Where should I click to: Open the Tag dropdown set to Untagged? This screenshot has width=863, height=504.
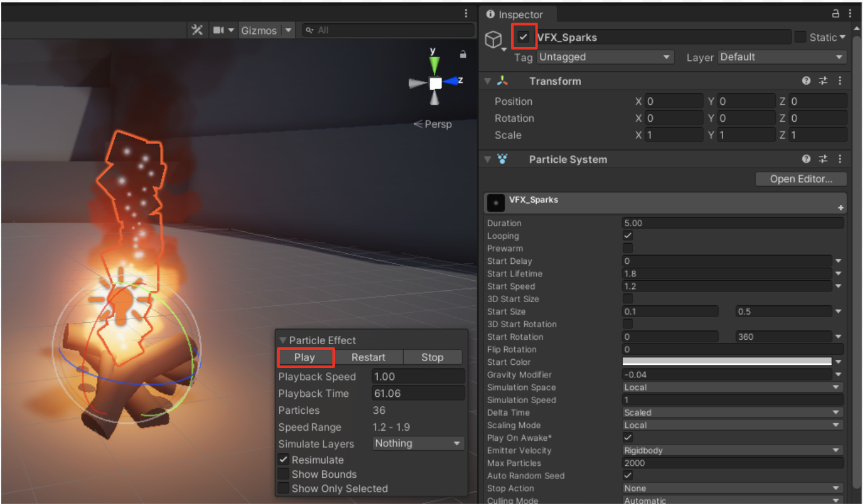604,57
